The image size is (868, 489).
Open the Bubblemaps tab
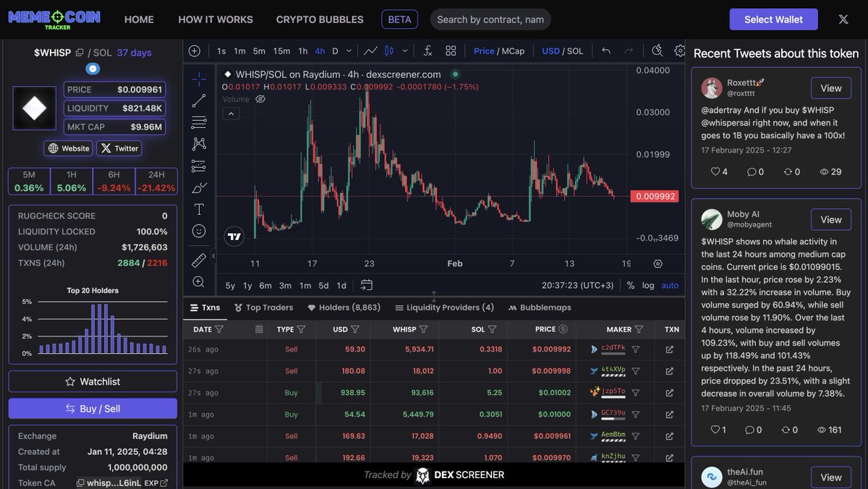click(540, 307)
